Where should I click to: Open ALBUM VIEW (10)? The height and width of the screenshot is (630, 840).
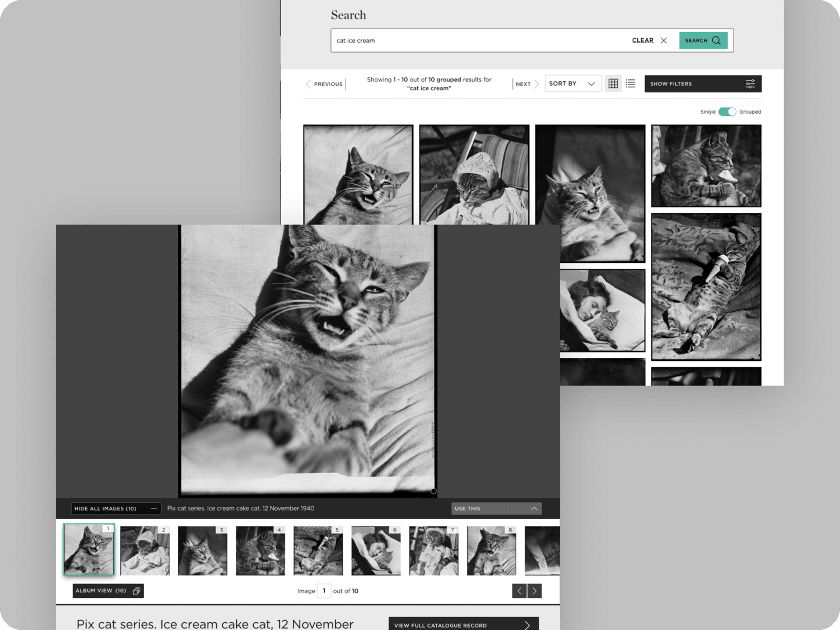(x=108, y=591)
